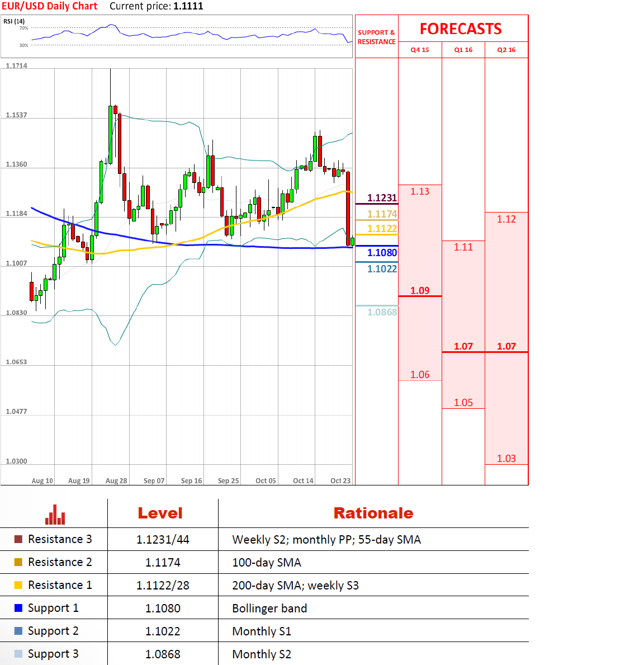
Task: Click the Support 1 blue color swatch
Action: (18, 608)
